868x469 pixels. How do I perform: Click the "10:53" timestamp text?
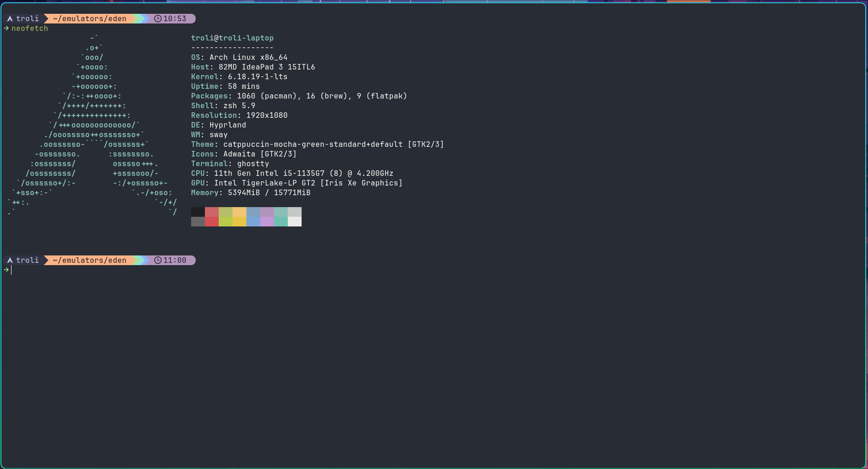coord(175,19)
